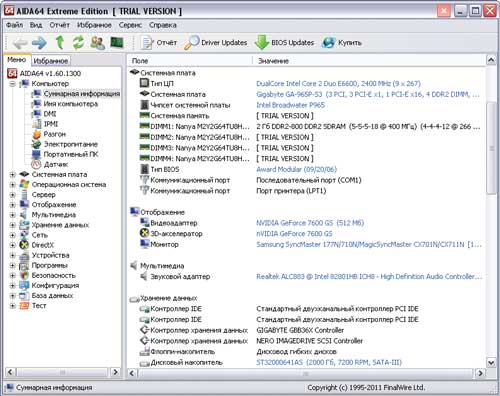Viewport: 500px width, 396px height.
Task: Click the AIDA64 v1.60.1300 root icon
Action: [x=12, y=73]
